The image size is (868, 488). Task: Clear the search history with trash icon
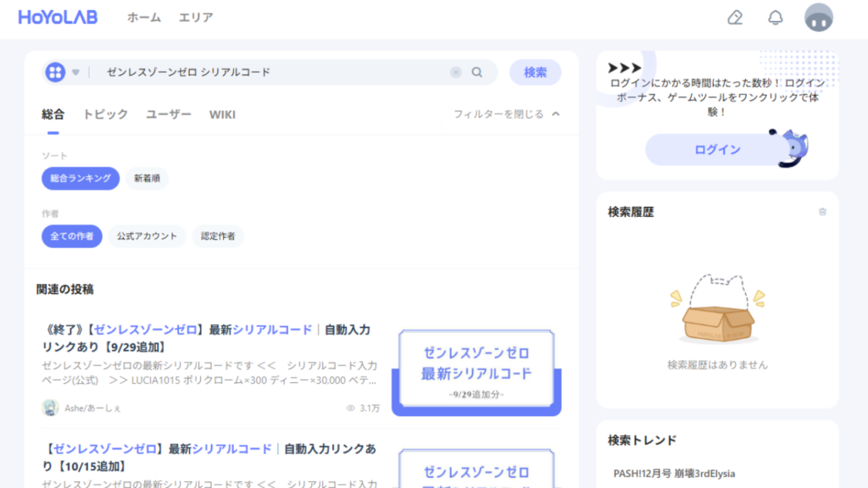pos(821,212)
